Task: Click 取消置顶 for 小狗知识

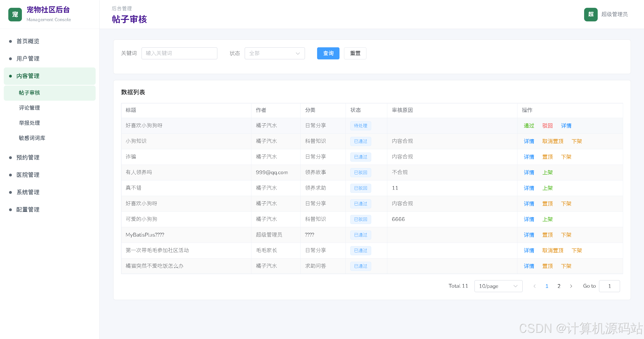Action: [x=553, y=141]
